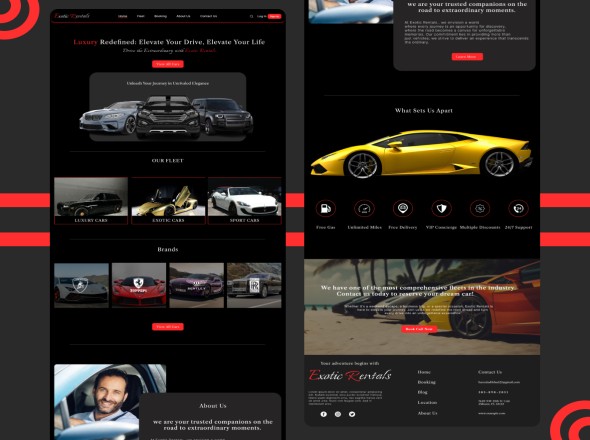Click the red Sign Up button
This screenshot has height=440, width=590.
[275, 16]
